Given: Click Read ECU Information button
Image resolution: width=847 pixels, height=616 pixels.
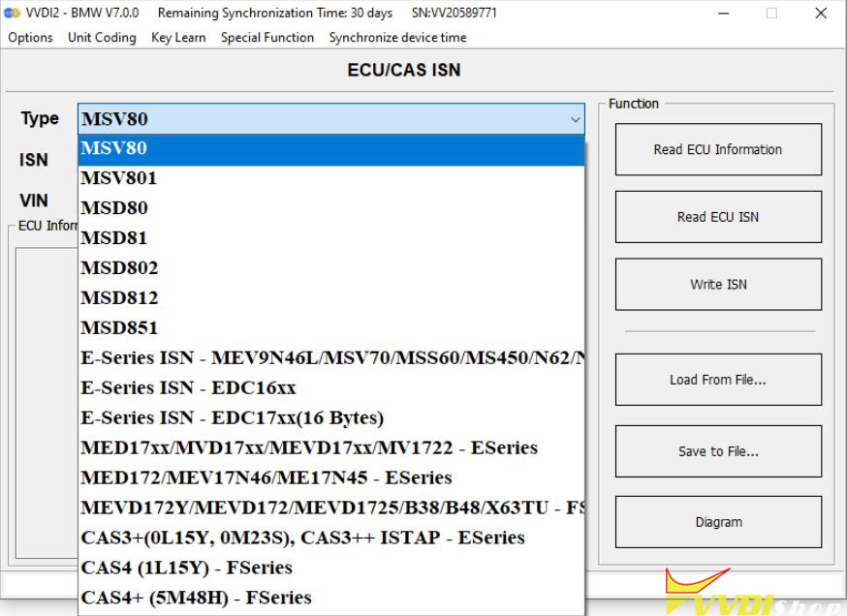Looking at the screenshot, I should click(x=718, y=149).
